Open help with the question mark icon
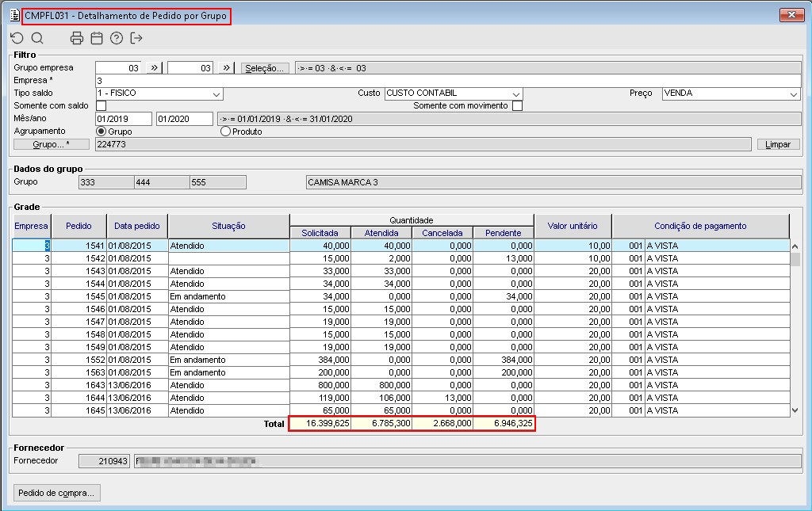Screen dimensions: 812x511 coord(117,37)
